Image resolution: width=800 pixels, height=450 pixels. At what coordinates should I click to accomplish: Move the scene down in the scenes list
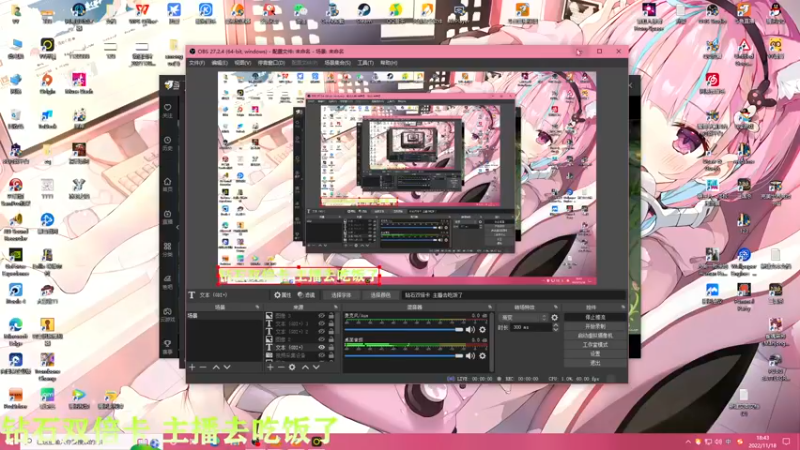[227, 367]
